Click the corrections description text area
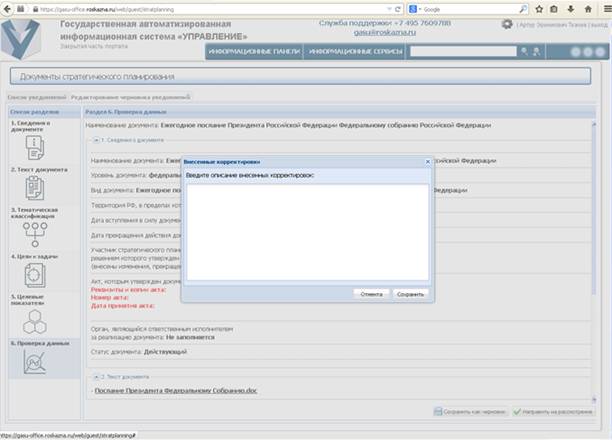 tap(308, 232)
